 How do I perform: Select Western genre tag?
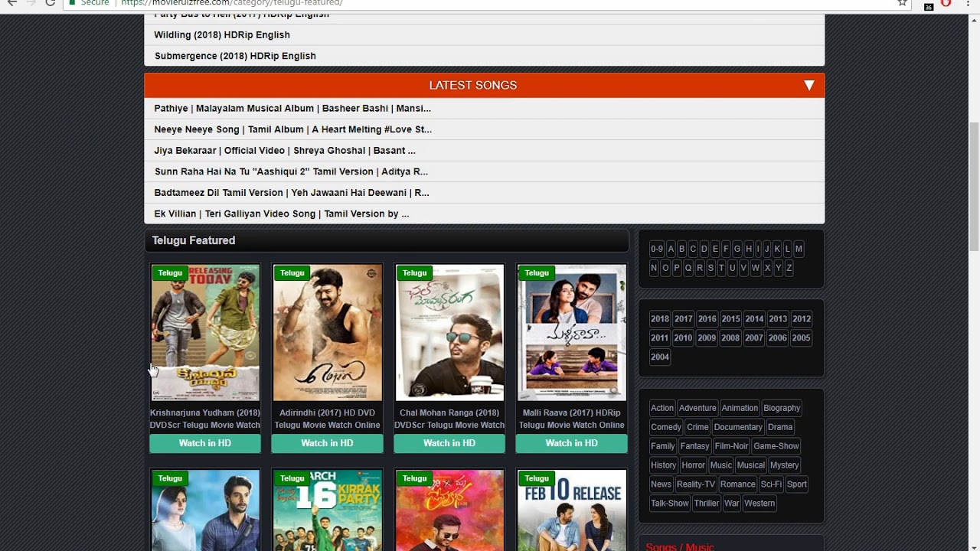[x=759, y=504]
